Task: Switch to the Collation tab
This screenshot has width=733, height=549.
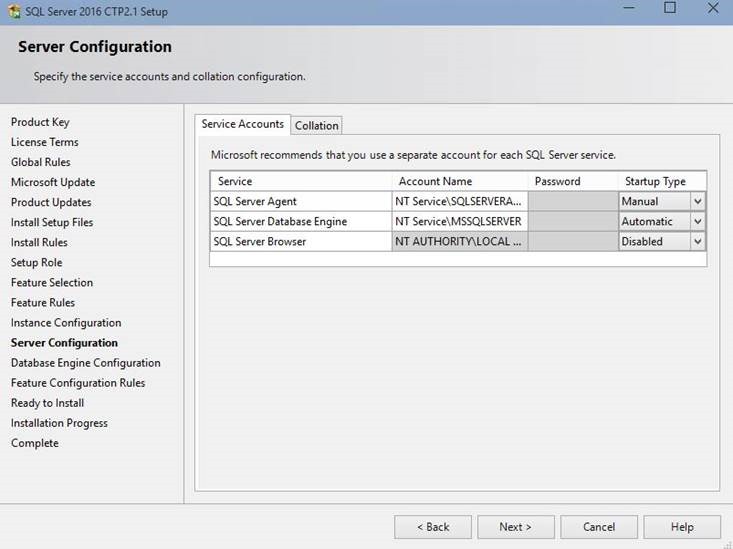Action: [316, 125]
